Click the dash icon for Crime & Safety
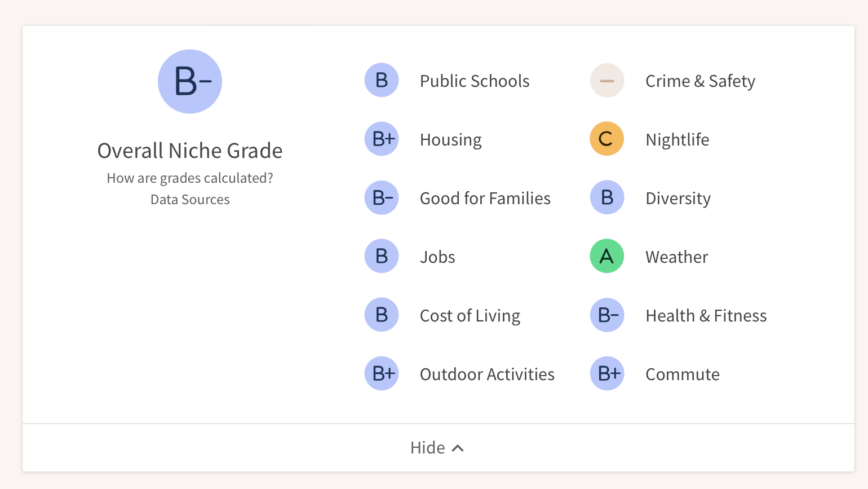This screenshot has width=868, height=489. coord(606,80)
